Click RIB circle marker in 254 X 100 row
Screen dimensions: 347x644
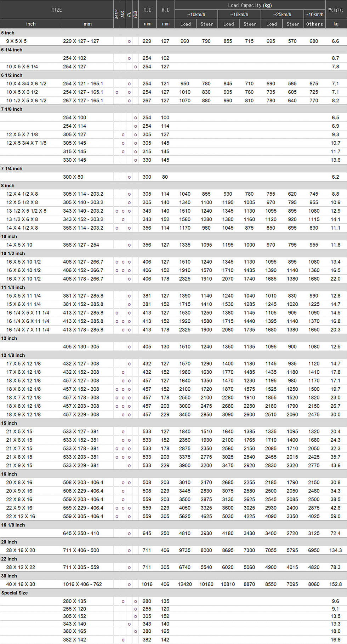(x=135, y=118)
